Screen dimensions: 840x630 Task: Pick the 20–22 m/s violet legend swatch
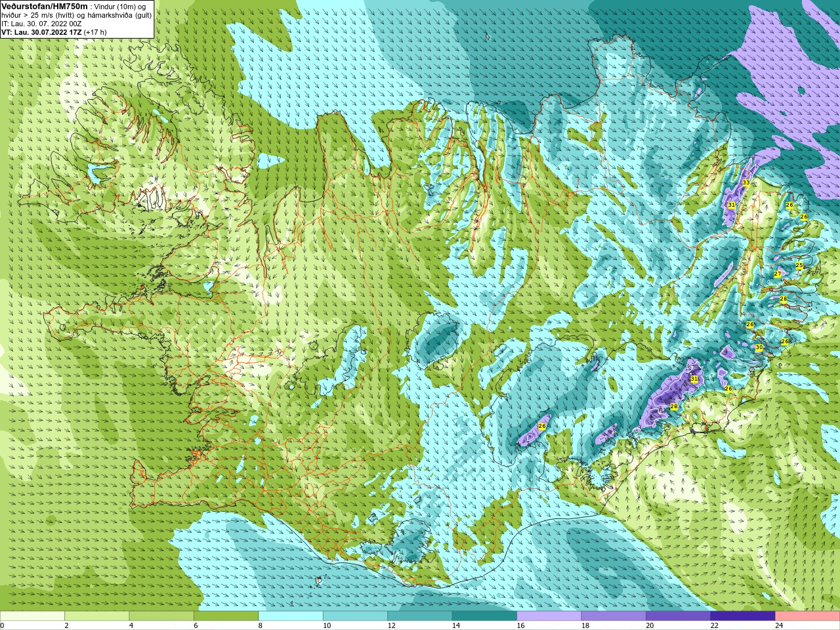pyautogui.click(x=679, y=616)
